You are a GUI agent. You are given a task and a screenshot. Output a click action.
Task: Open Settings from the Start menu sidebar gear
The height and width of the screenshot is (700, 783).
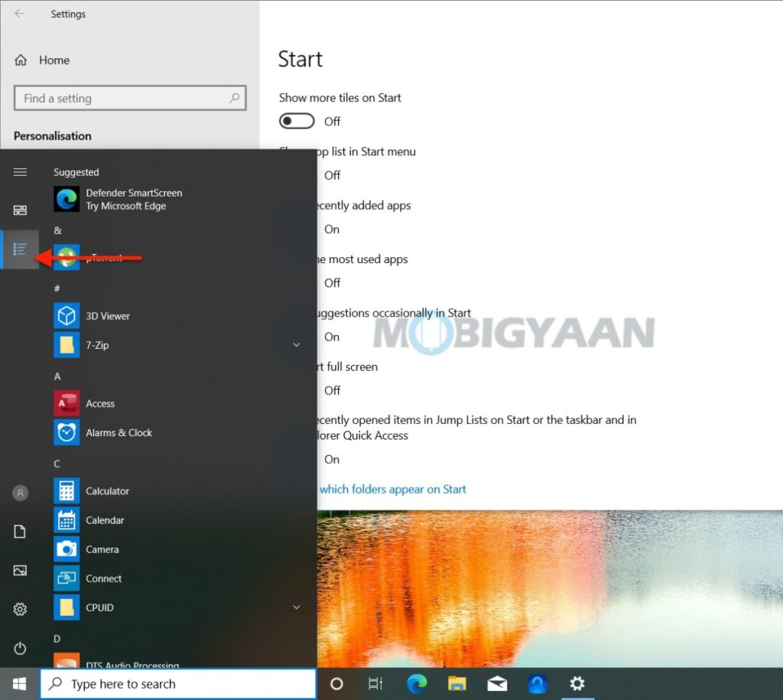20,609
